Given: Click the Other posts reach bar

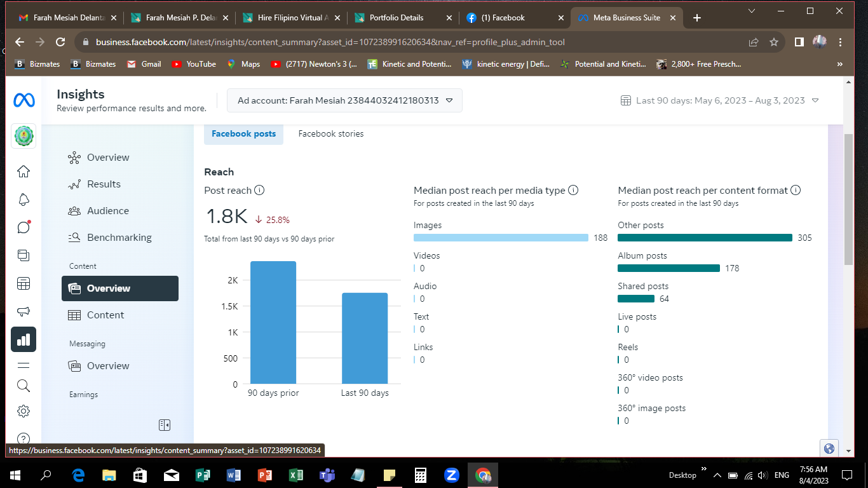Looking at the screenshot, I should 705,238.
